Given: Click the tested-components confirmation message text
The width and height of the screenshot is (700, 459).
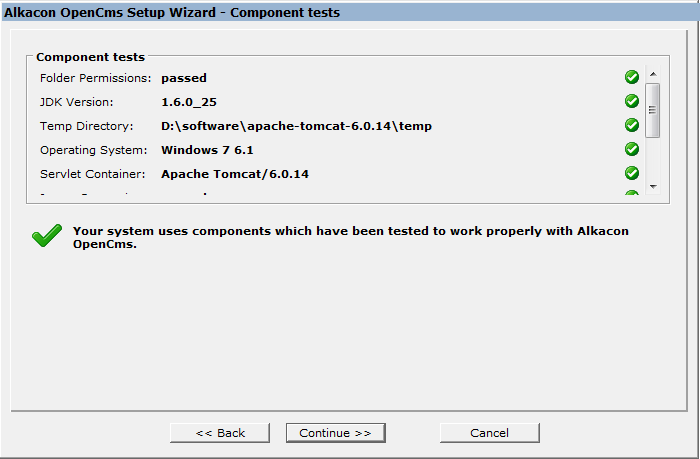Looking at the screenshot, I should 352,237.
